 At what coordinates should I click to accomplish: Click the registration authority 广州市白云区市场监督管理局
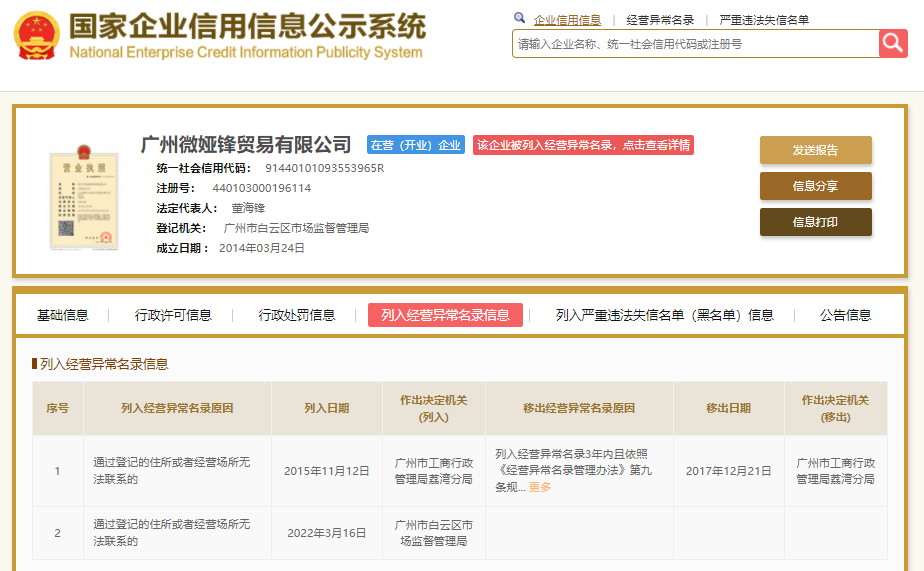click(x=296, y=228)
